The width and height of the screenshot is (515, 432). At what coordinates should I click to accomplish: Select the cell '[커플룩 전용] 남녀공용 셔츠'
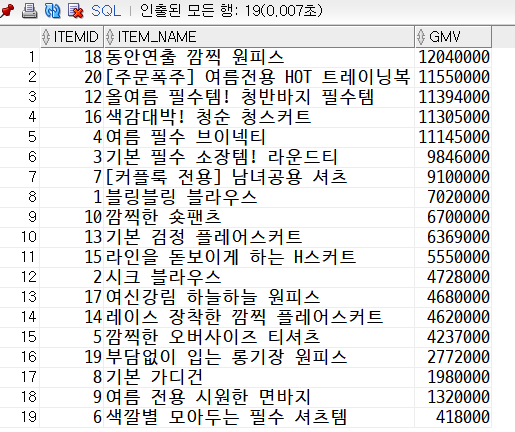(259, 177)
